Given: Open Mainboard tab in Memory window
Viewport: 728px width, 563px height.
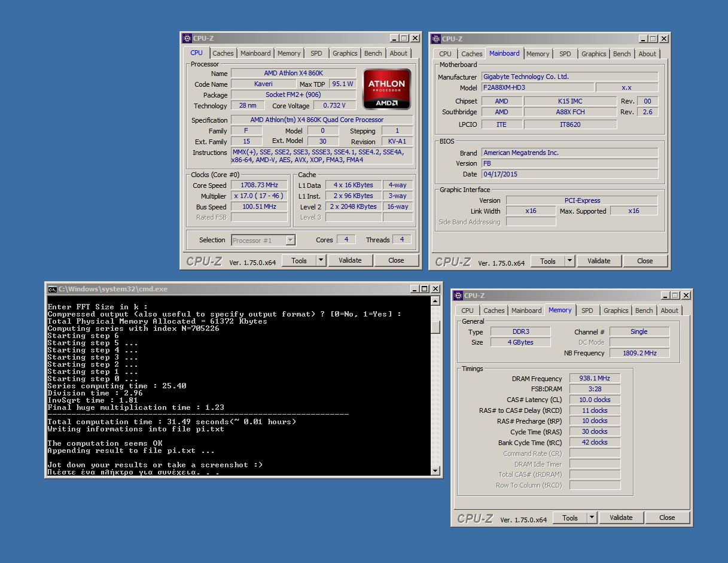Looking at the screenshot, I should pos(526,311).
